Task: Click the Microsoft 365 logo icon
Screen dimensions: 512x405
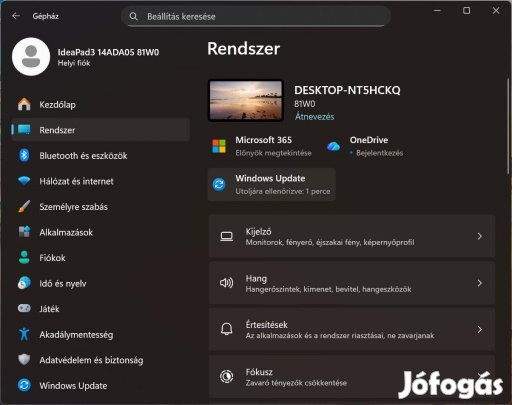Action: (x=219, y=146)
